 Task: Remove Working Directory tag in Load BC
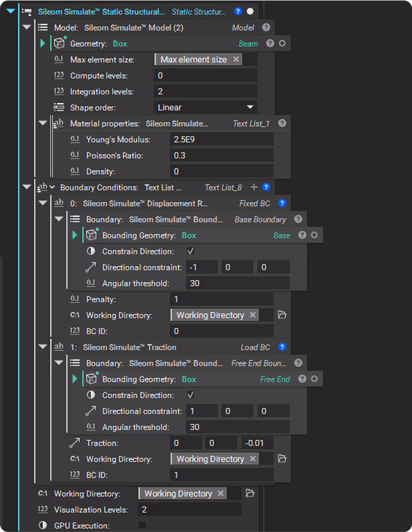click(x=252, y=459)
